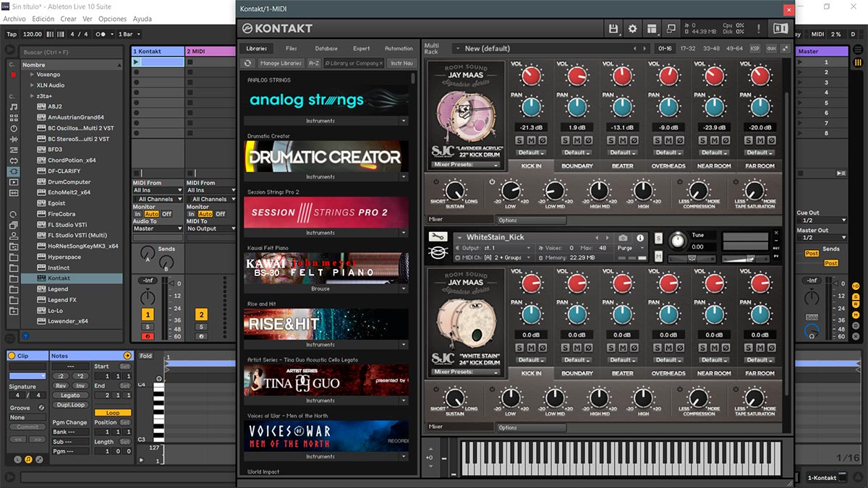Click the drum icon beside WhiteStain_Kick

coord(438,253)
